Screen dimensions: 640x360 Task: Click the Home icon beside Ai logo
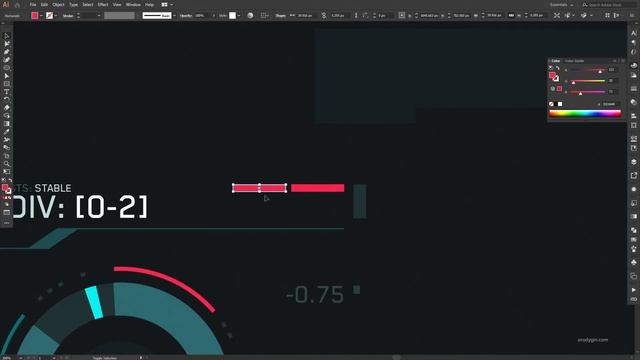click(x=17, y=5)
